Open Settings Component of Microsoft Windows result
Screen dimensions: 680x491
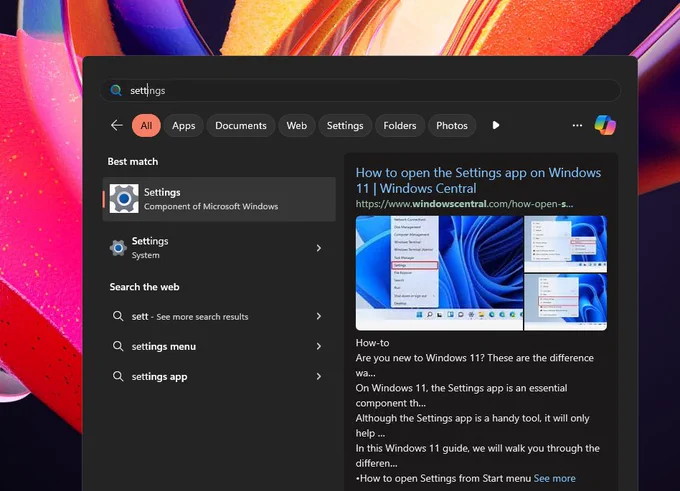[219, 199]
